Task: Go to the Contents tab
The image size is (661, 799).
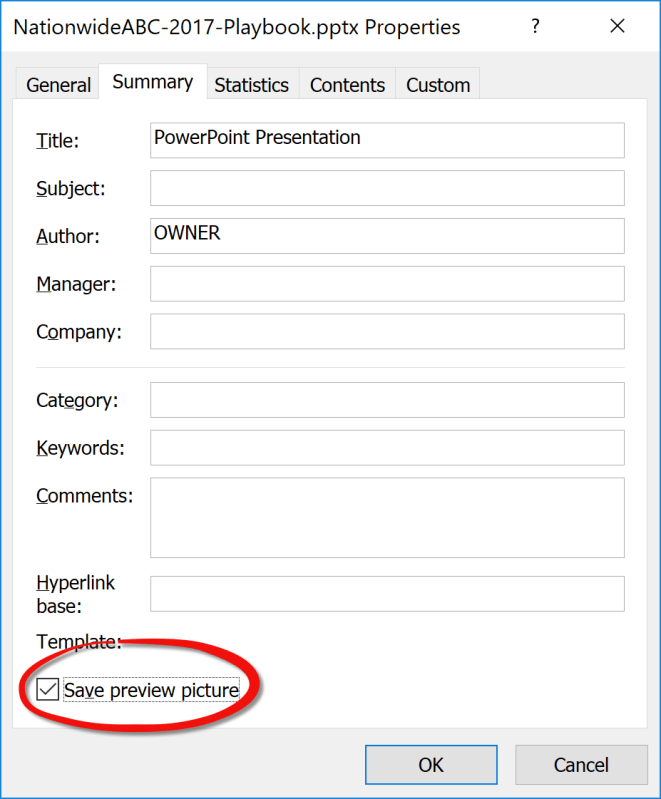Action: (348, 85)
